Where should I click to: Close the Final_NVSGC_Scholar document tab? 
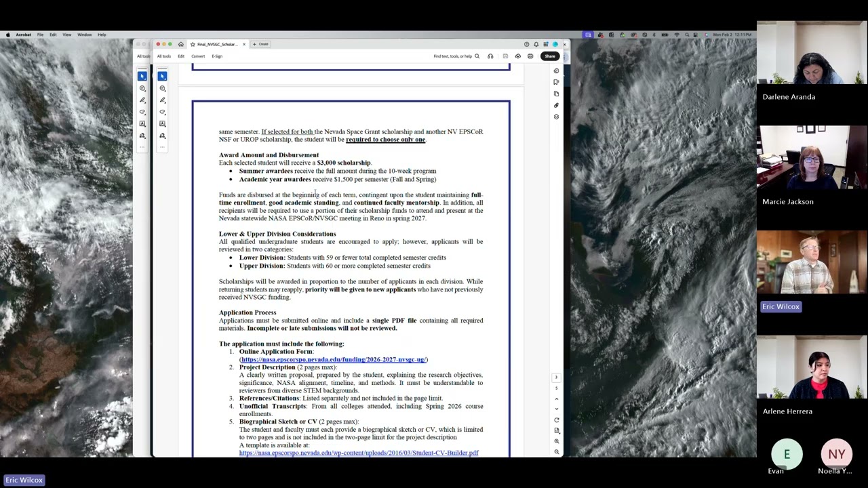click(x=244, y=44)
